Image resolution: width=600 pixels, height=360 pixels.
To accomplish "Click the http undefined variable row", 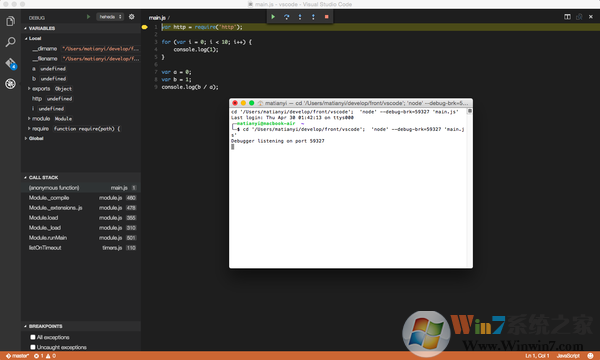I will (x=81, y=99).
